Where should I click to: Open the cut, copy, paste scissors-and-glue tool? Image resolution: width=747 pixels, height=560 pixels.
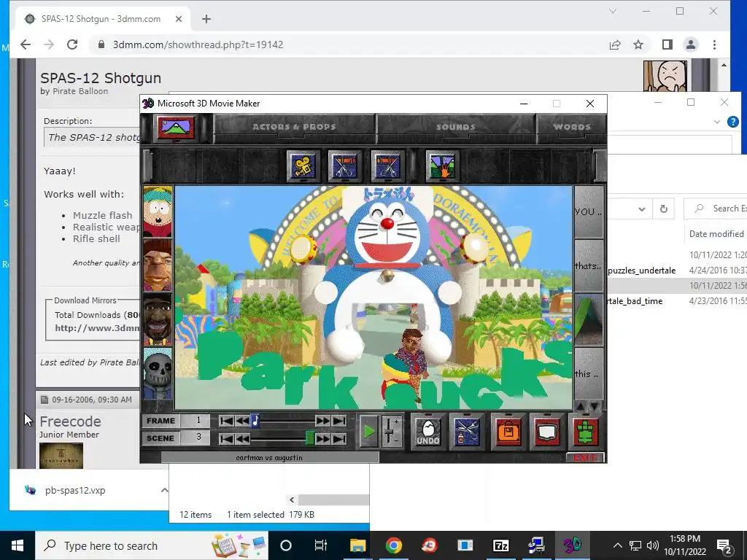466,432
